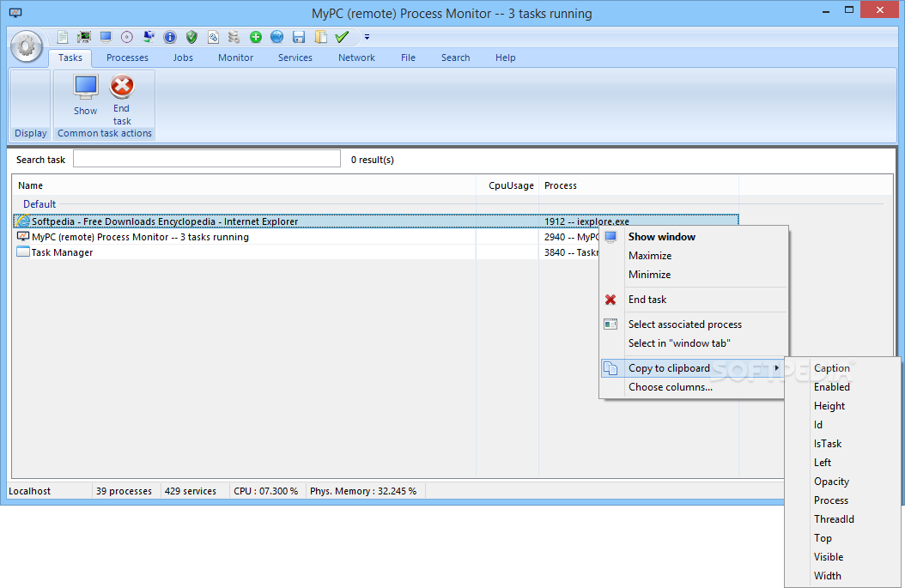Click the networked computers icon
Image resolution: width=905 pixels, height=588 pixels.
coord(149,37)
